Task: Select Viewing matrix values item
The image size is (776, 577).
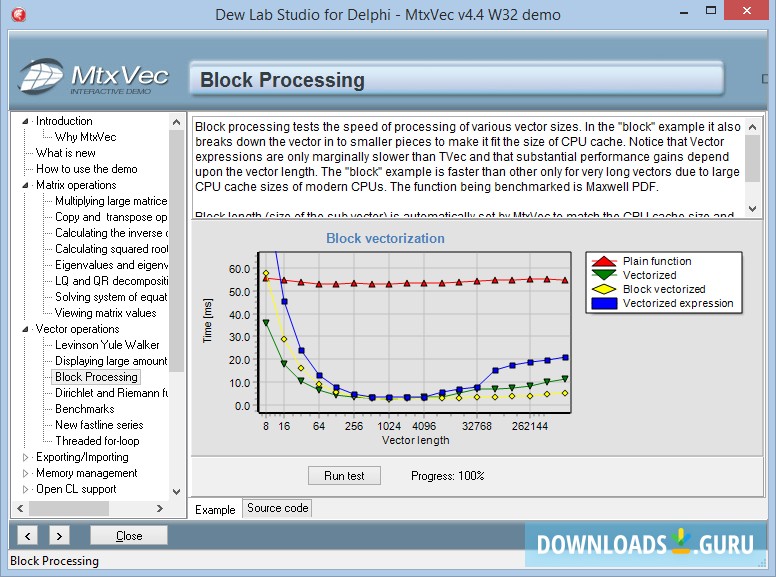Action: [105, 313]
